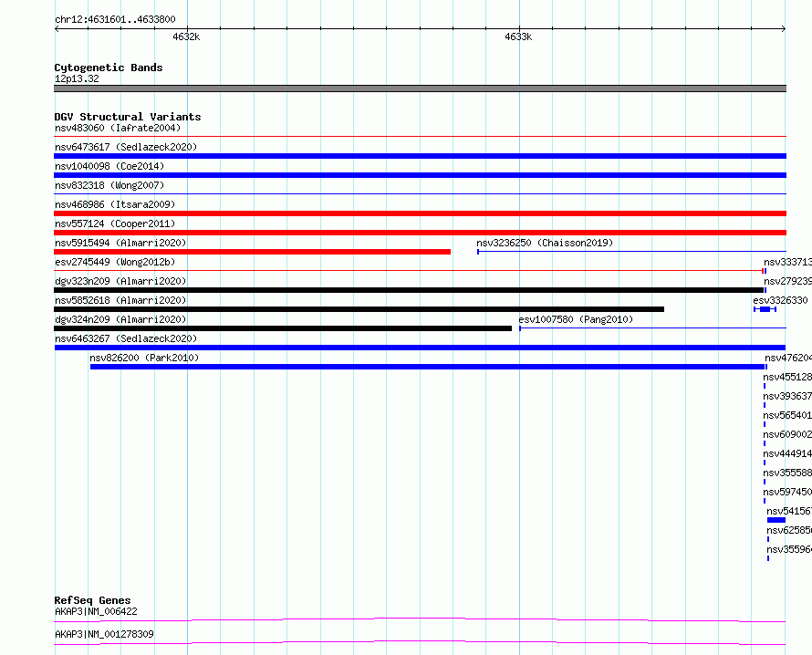Select the nsv455128 variant label
The image size is (812, 655).
[x=787, y=377]
